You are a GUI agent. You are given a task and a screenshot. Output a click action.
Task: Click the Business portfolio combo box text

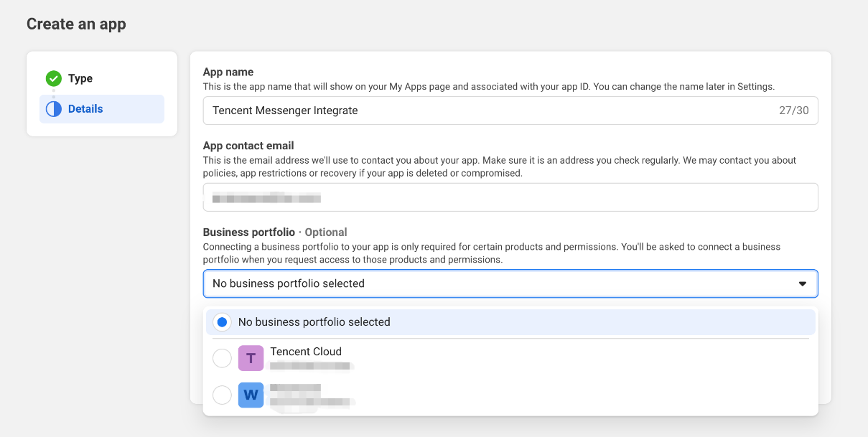(x=289, y=283)
